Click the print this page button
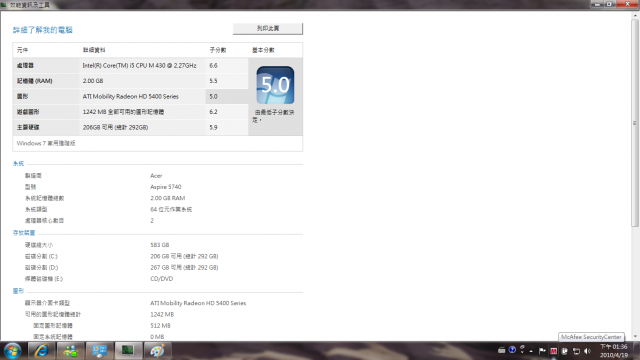640x360 pixels. click(268, 29)
